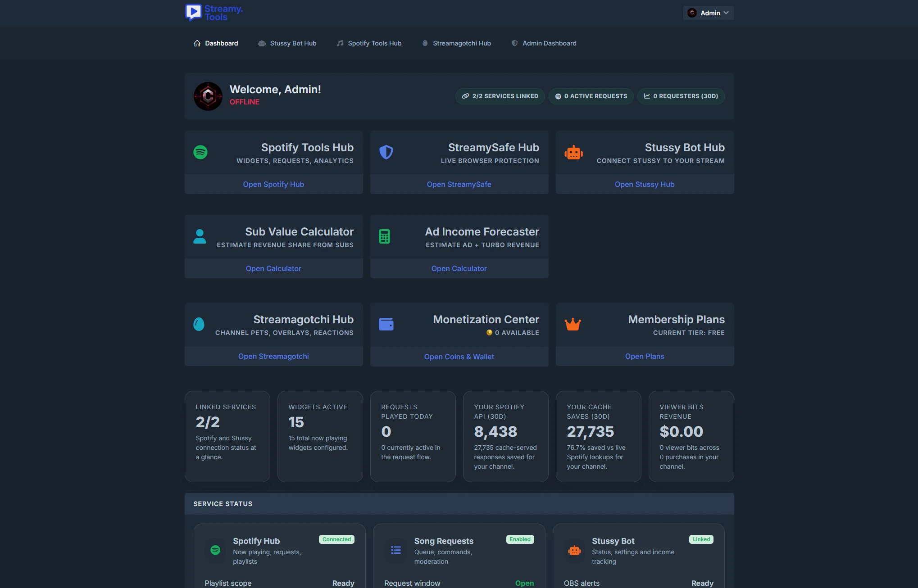This screenshot has width=918, height=588.
Task: Click the Request window Open status
Action: click(x=524, y=583)
